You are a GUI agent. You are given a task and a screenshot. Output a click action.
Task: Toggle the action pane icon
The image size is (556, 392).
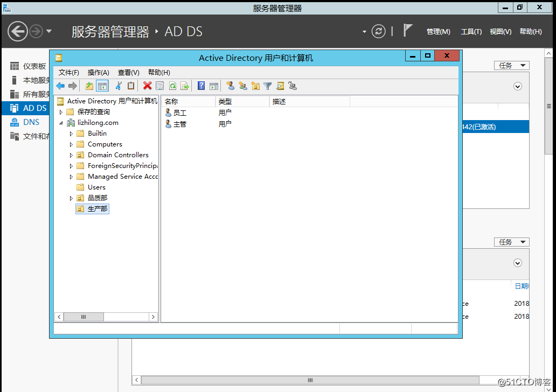(214, 86)
